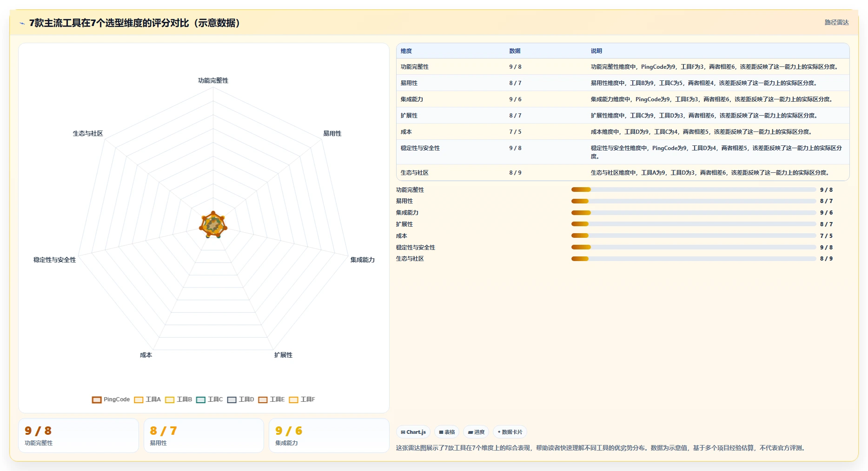Toggle 工具C legend entry
The image size is (868, 471).
pyautogui.click(x=210, y=399)
